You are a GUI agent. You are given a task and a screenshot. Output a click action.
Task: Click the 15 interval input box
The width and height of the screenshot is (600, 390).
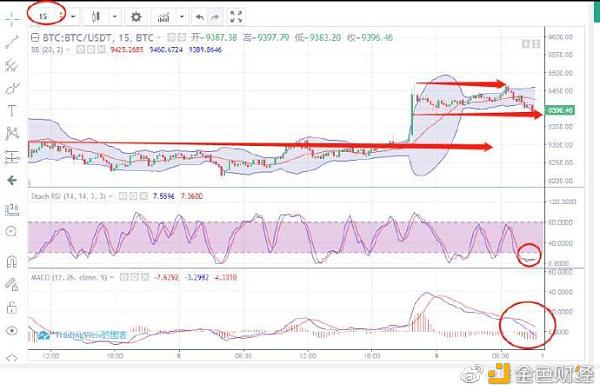43,16
